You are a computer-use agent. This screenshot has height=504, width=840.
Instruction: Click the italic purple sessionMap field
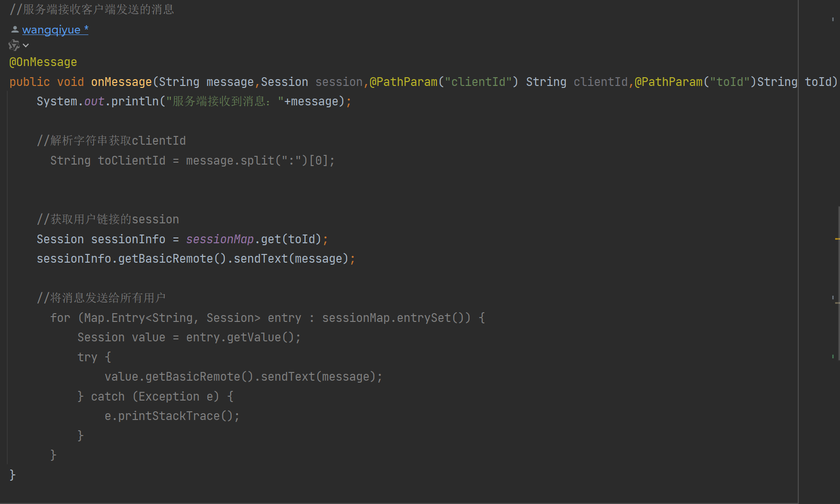[220, 239]
